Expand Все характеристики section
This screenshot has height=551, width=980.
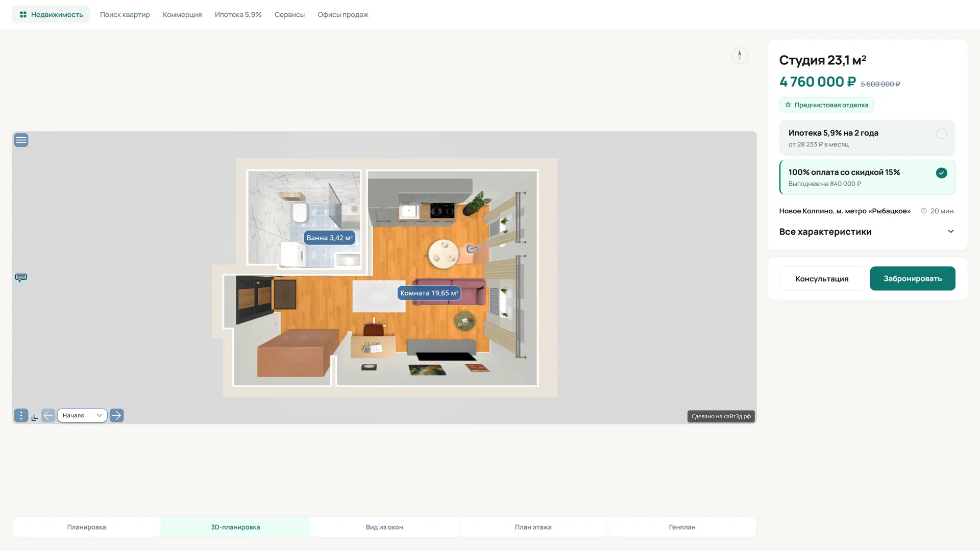point(867,232)
